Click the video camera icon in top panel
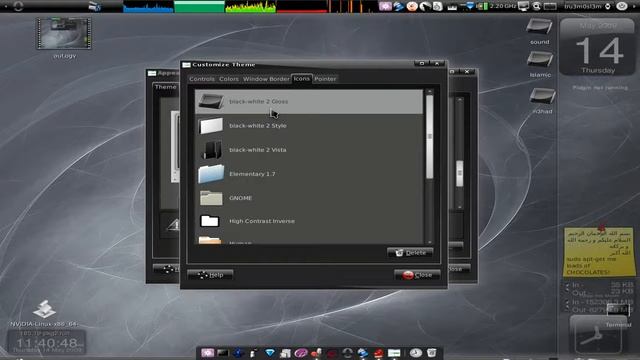 point(95,6)
